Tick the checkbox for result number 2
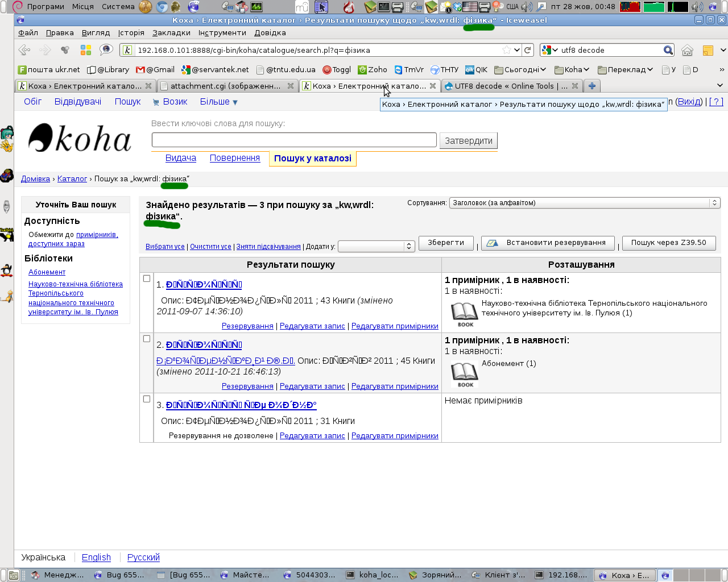 pos(147,339)
